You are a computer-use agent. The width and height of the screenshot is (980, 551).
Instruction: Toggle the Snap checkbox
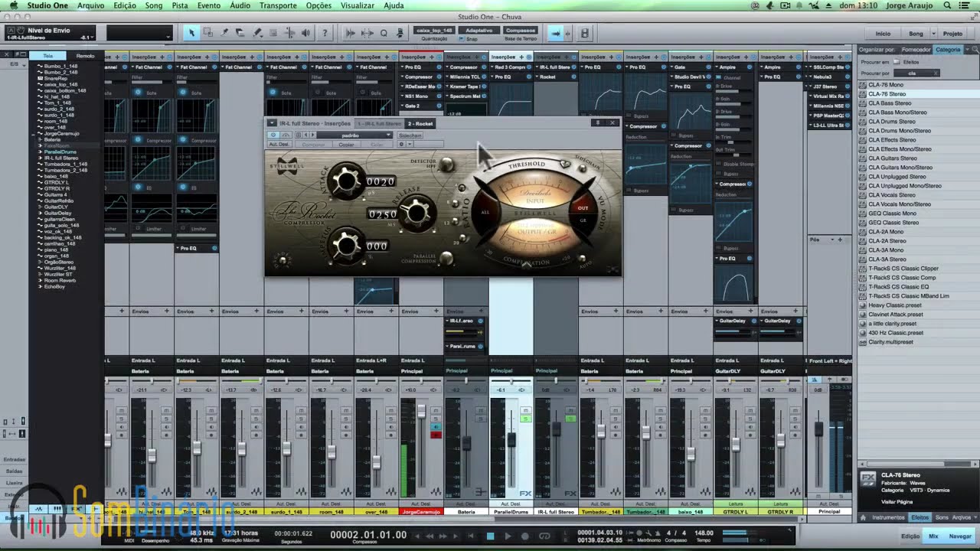[463, 39]
